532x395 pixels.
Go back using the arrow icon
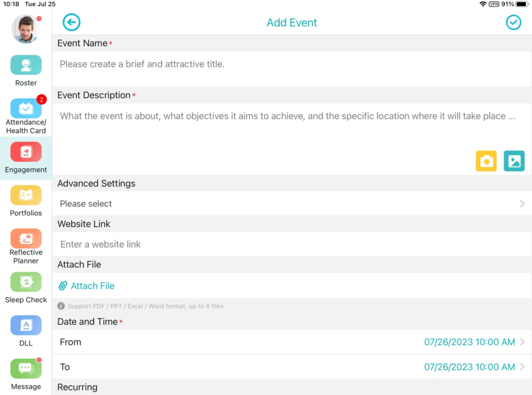pos(71,22)
